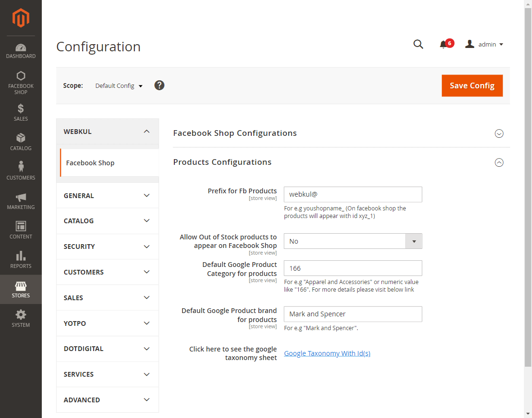Open the Catalog sidebar menu
The width and height of the screenshot is (532, 418).
tap(21, 142)
